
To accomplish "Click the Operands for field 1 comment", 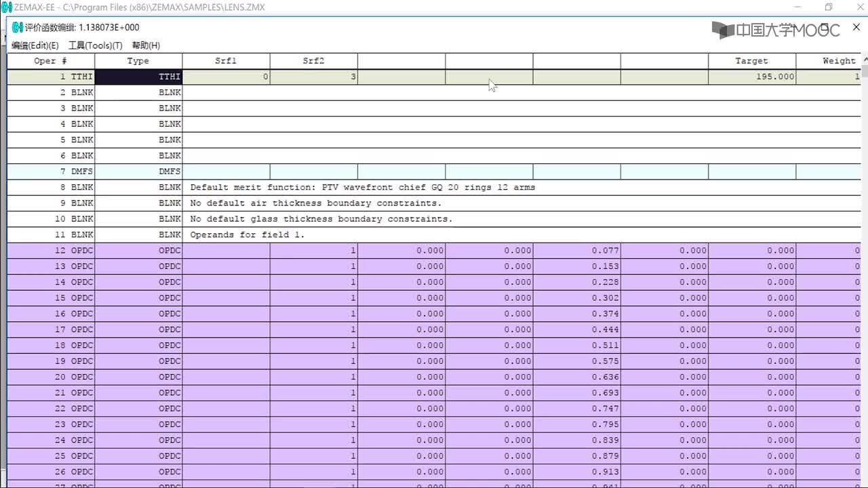I will (x=248, y=235).
